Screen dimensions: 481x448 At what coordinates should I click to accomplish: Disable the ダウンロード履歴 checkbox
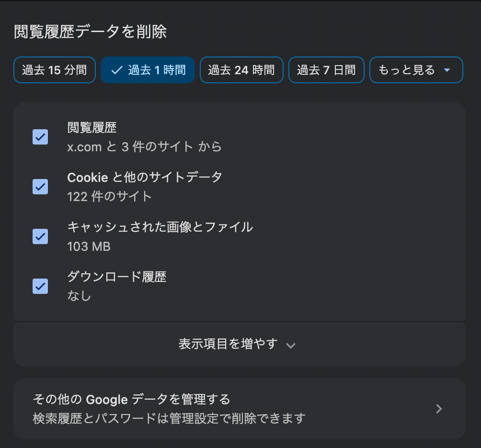[x=40, y=286]
